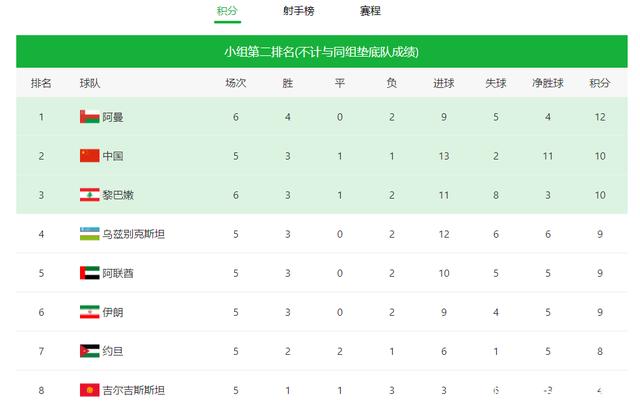Click the Kyrgyzstan flag icon
Screen dimensions: 640x405
click(x=89, y=390)
